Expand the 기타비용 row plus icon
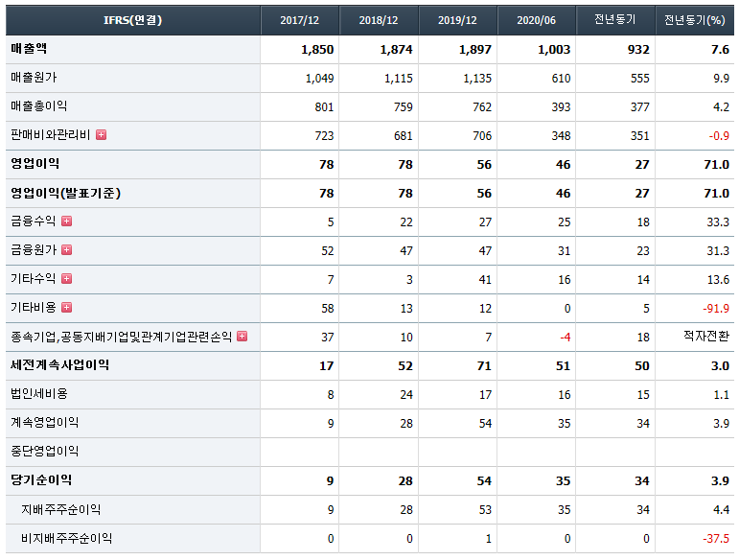The width and height of the screenshot is (739, 560). tap(67, 308)
